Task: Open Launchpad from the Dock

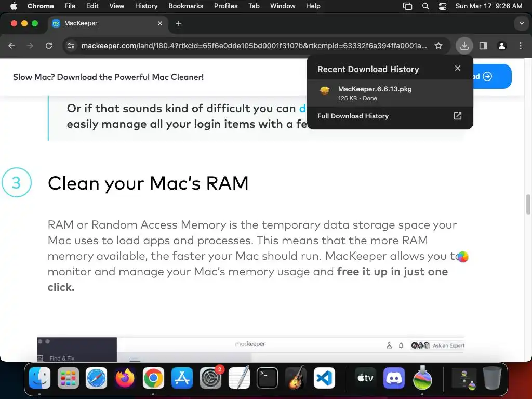Action: (68, 378)
